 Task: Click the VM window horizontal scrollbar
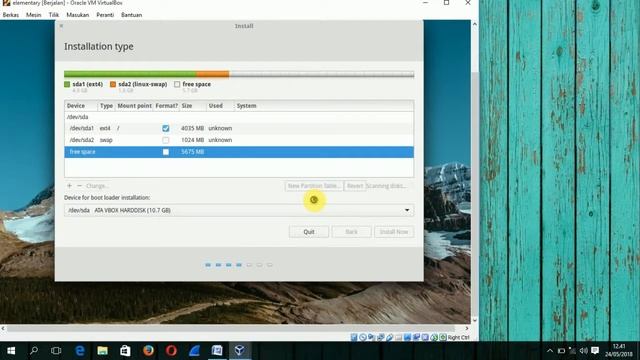click(x=231, y=328)
